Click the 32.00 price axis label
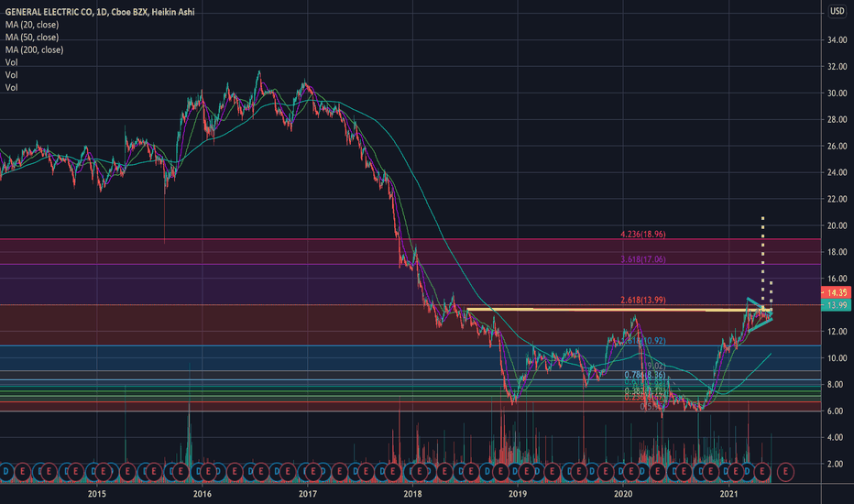Screen dimensions: 854x504 838,67
